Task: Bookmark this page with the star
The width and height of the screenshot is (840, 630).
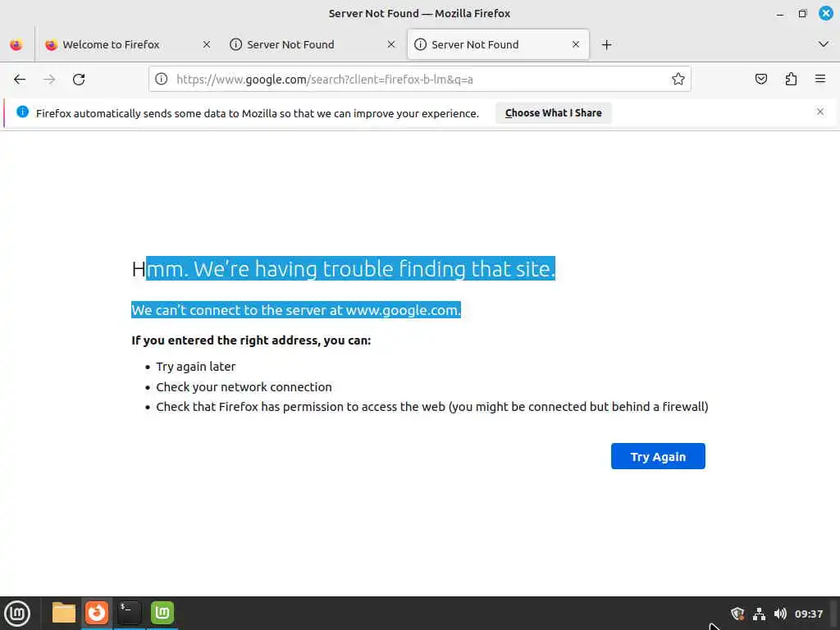Action: 678,80
